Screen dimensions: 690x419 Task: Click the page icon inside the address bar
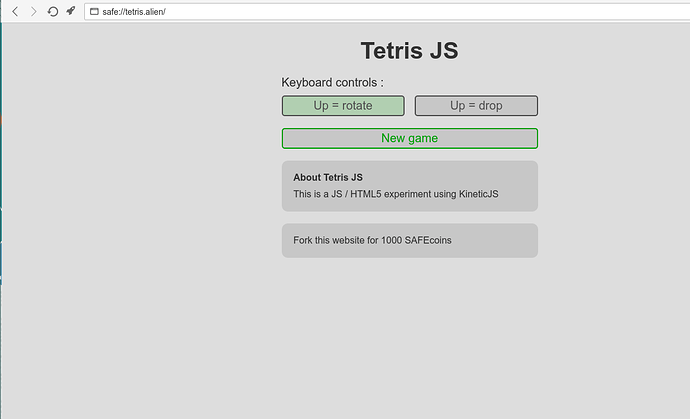pos(94,11)
